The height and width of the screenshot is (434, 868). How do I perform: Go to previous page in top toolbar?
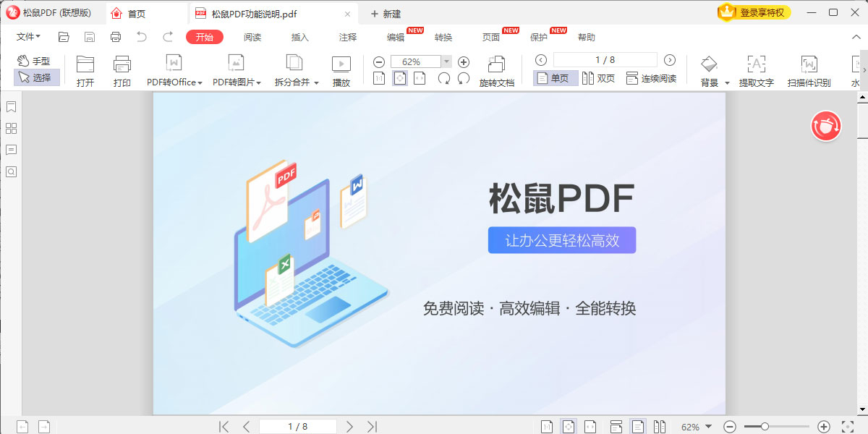[541, 60]
